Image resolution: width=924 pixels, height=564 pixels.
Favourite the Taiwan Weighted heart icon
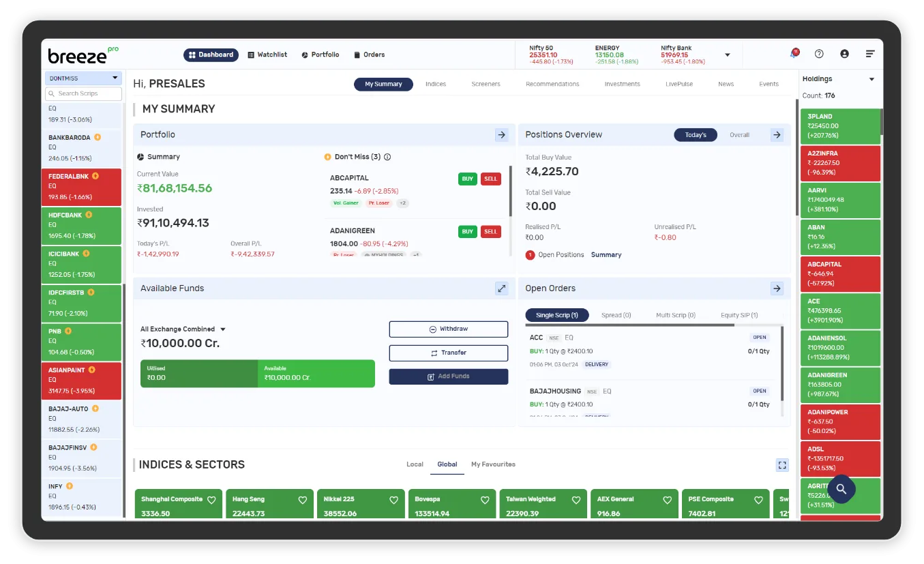576,500
